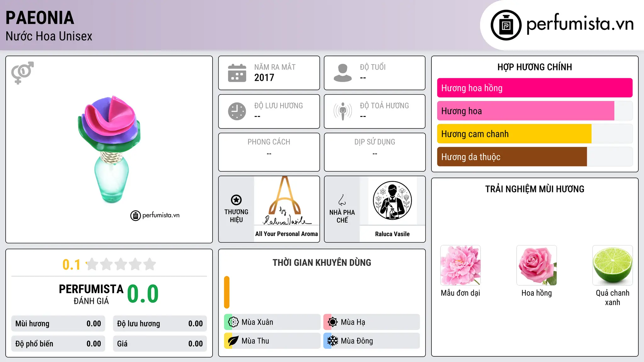Click the unisex gender symbol icon

pos(22,73)
